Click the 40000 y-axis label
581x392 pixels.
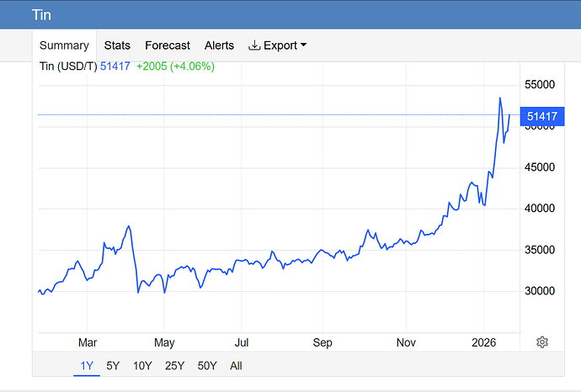coord(540,209)
